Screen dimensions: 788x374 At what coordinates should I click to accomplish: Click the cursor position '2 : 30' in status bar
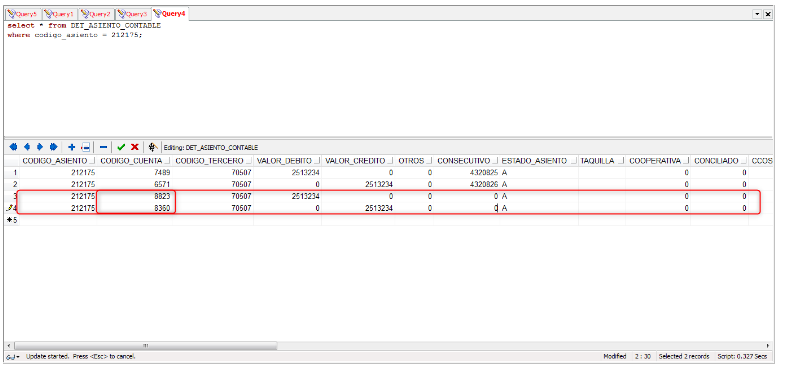(x=643, y=356)
